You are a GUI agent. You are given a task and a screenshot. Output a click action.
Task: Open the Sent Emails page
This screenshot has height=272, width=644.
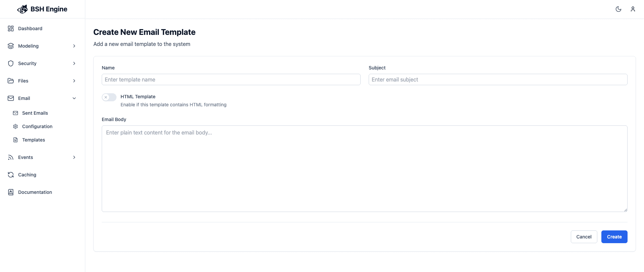point(35,113)
